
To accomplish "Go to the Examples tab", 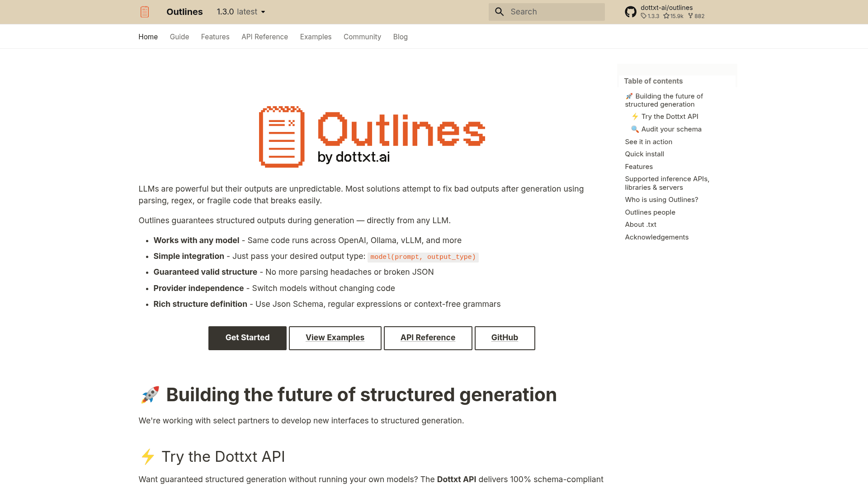I will pos(316,37).
